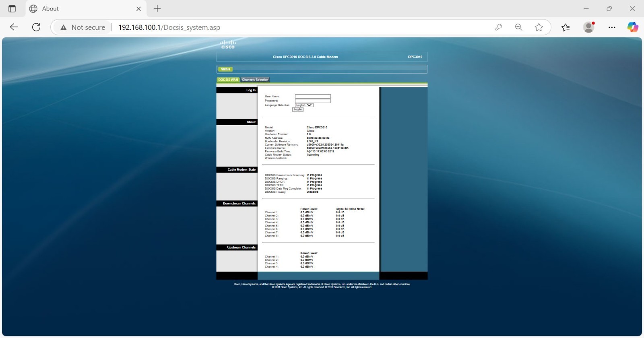Minimize the browser window
The height and width of the screenshot is (338, 644).
click(x=586, y=8)
